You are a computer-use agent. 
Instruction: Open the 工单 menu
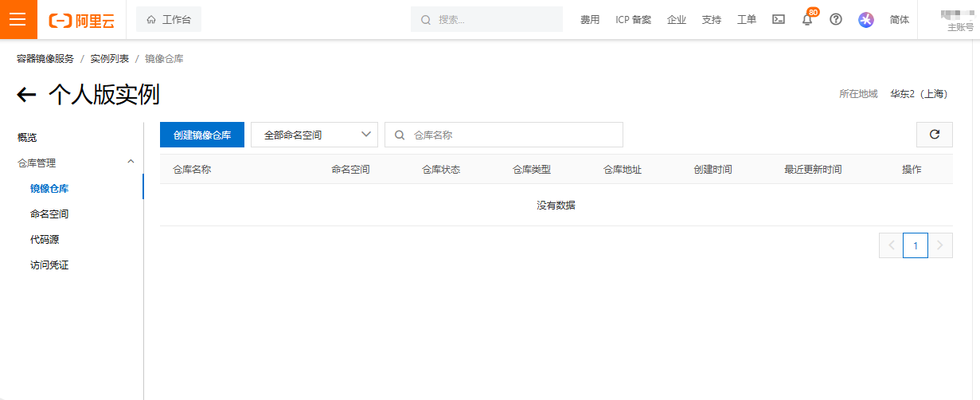tap(747, 20)
